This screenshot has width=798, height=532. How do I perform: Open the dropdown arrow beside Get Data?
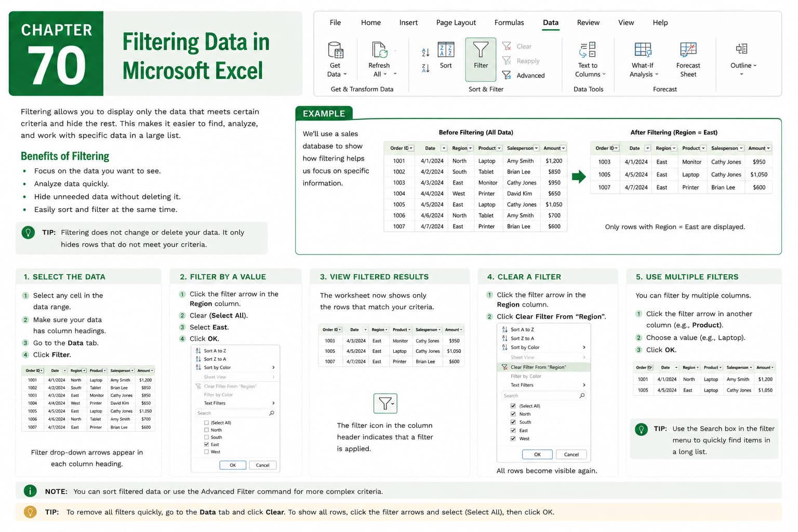[345, 74]
